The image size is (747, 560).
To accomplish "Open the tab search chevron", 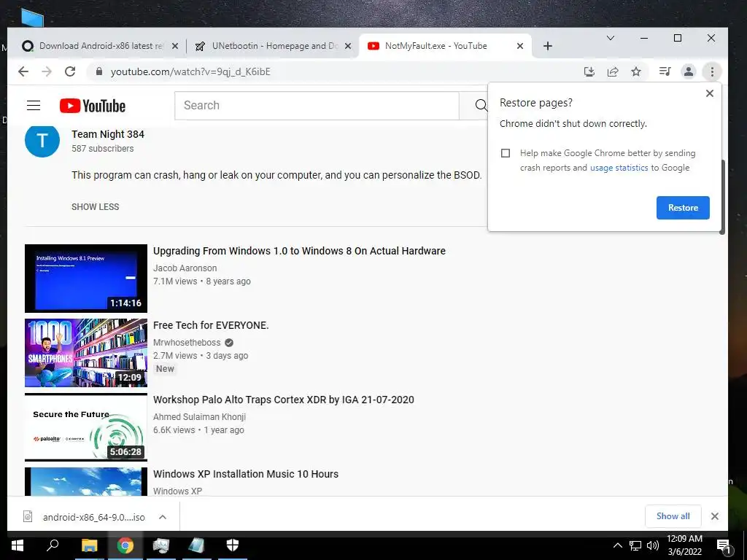I will tap(611, 38).
